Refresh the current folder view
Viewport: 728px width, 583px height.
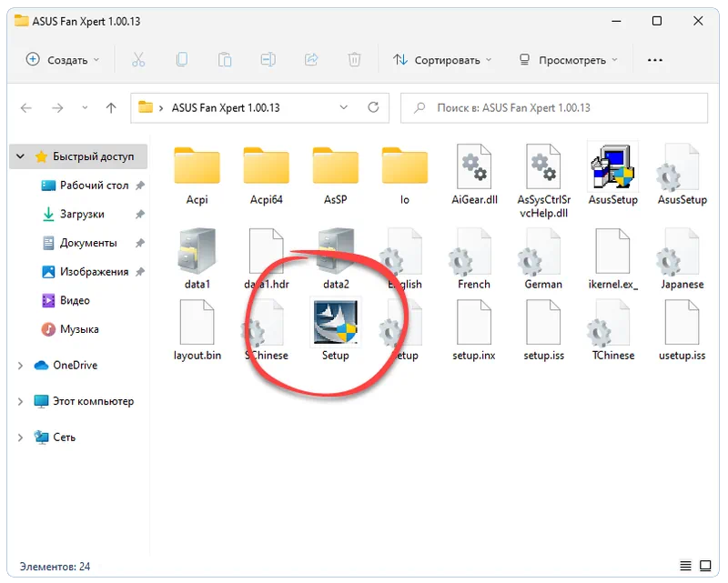[373, 107]
